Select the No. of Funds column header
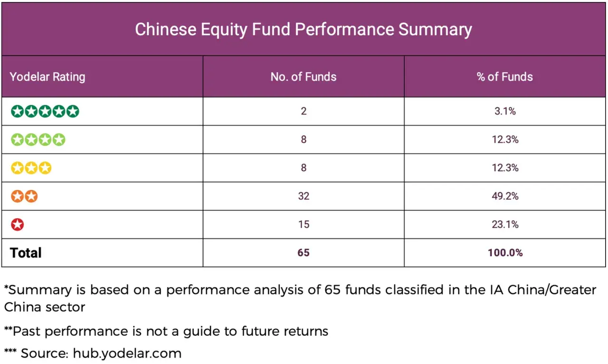 pyautogui.click(x=304, y=77)
